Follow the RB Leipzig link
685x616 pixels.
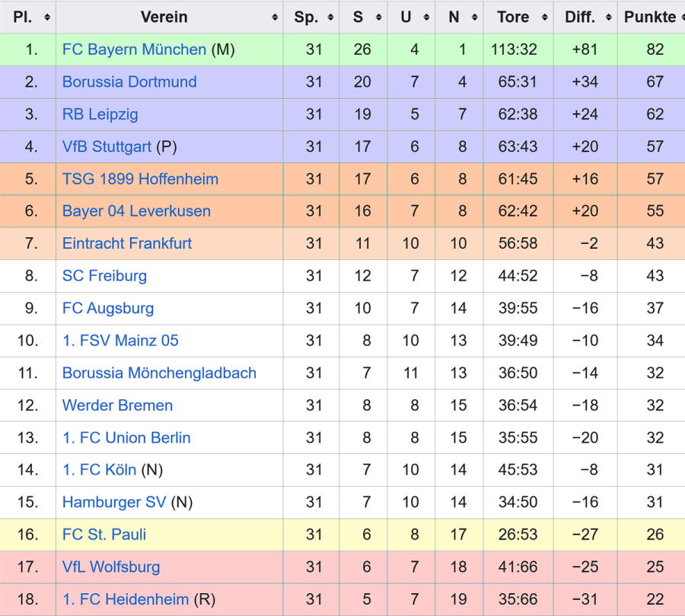pyautogui.click(x=100, y=114)
